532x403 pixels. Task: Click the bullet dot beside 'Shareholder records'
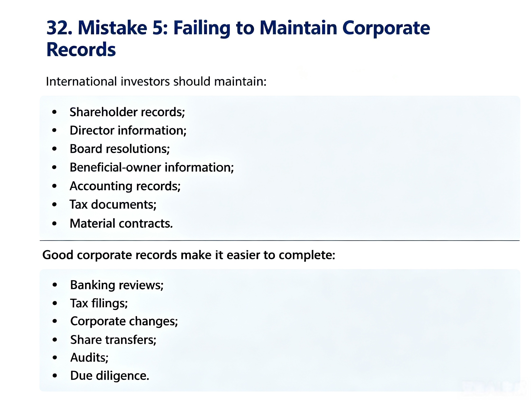pos(54,112)
